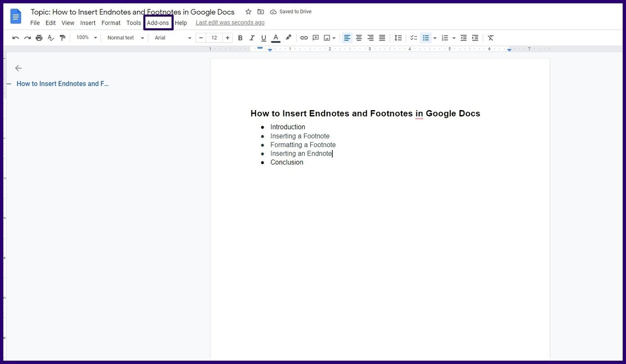
Task: Open the highlight color marker
Action: [288, 38]
